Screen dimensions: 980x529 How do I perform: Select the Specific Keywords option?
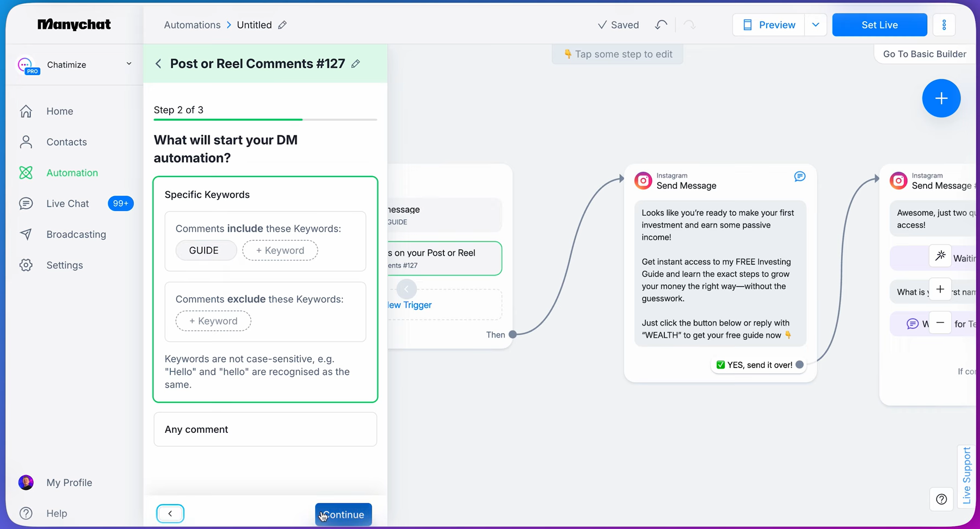click(x=207, y=195)
